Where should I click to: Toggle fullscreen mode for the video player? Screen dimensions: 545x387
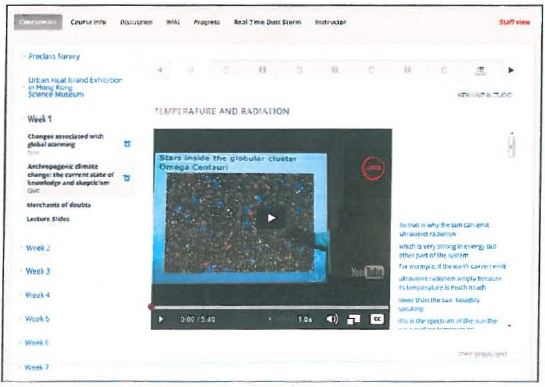(353, 320)
